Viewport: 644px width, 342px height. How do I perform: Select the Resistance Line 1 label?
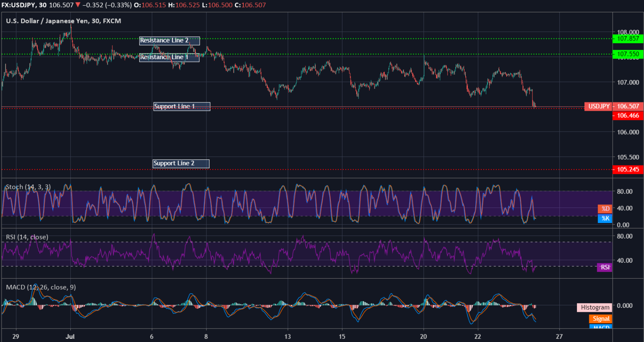coord(170,57)
